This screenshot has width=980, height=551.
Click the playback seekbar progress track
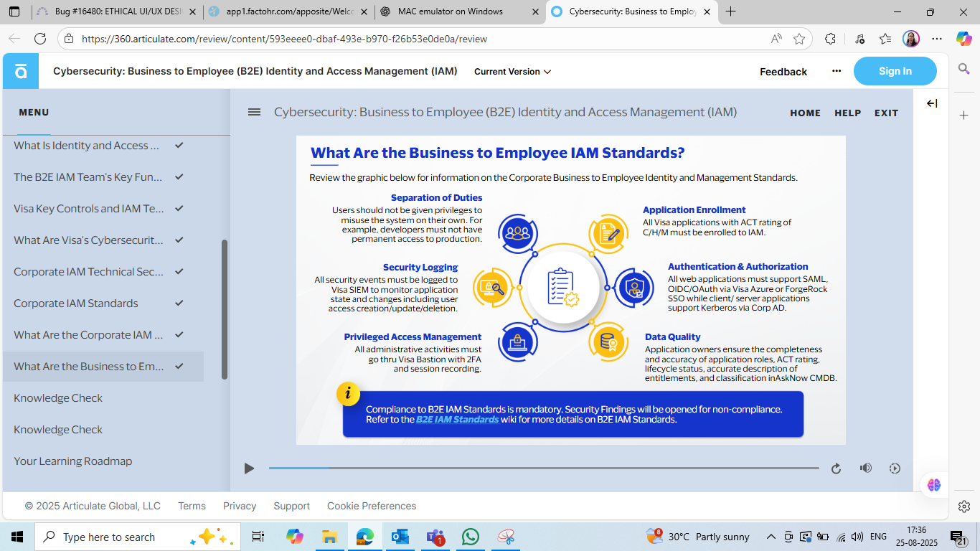click(544, 468)
